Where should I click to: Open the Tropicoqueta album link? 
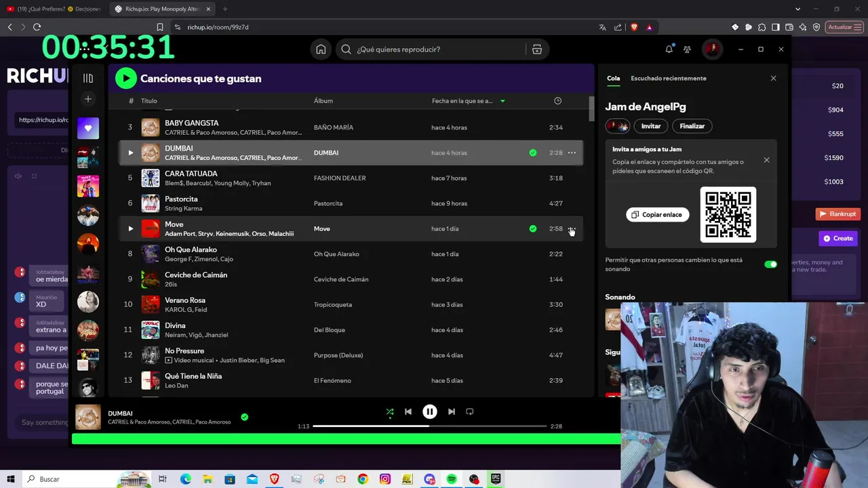coord(333,304)
